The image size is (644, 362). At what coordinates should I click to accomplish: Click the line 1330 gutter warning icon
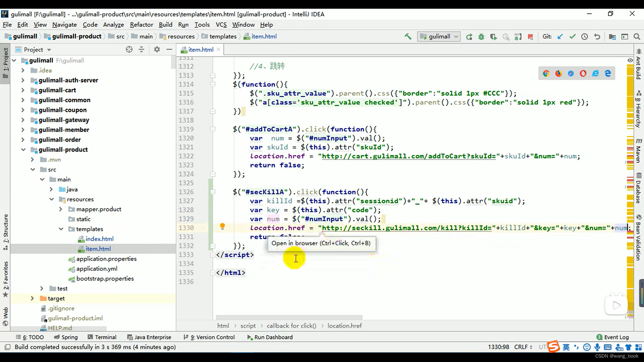pyautogui.click(x=223, y=227)
